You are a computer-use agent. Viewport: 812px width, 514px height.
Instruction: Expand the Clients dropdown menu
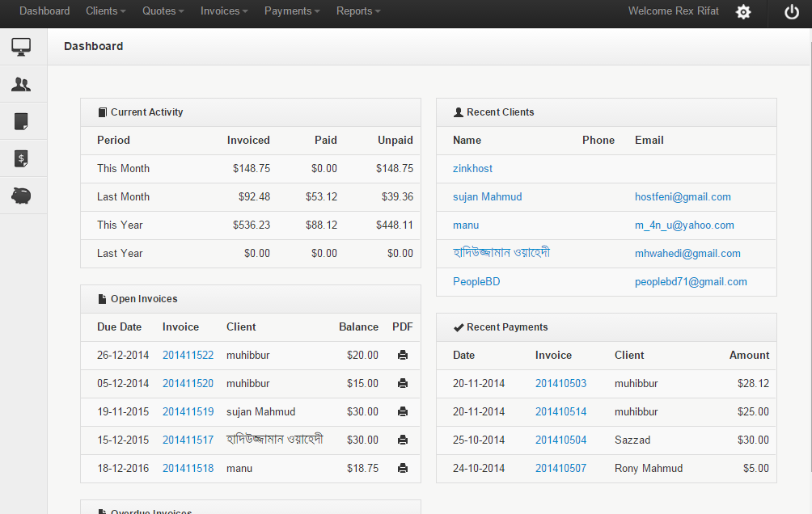[x=105, y=11]
